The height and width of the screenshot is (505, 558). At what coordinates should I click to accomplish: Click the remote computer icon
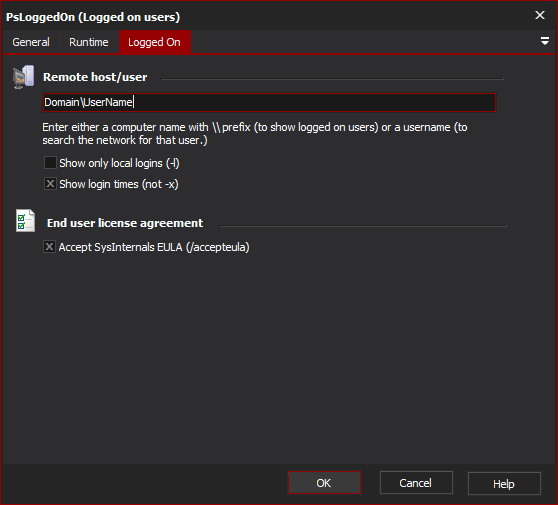tap(23, 77)
